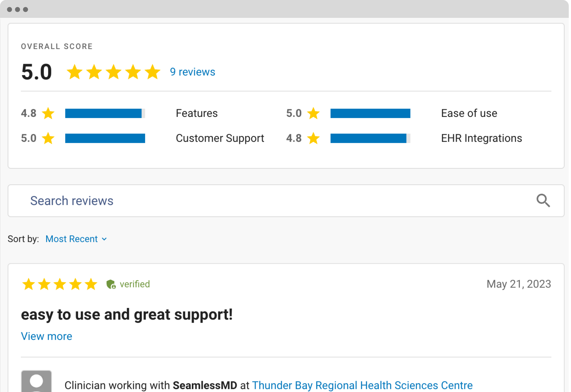Click the Ease of use rating bar
The height and width of the screenshot is (392, 571).
[x=370, y=113]
